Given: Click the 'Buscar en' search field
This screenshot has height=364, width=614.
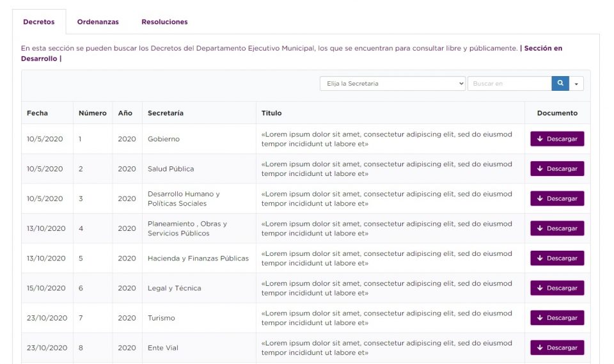Looking at the screenshot, I should [x=509, y=84].
